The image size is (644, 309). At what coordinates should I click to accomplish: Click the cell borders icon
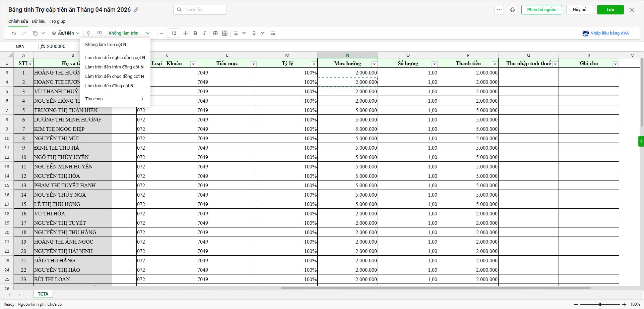[215, 33]
